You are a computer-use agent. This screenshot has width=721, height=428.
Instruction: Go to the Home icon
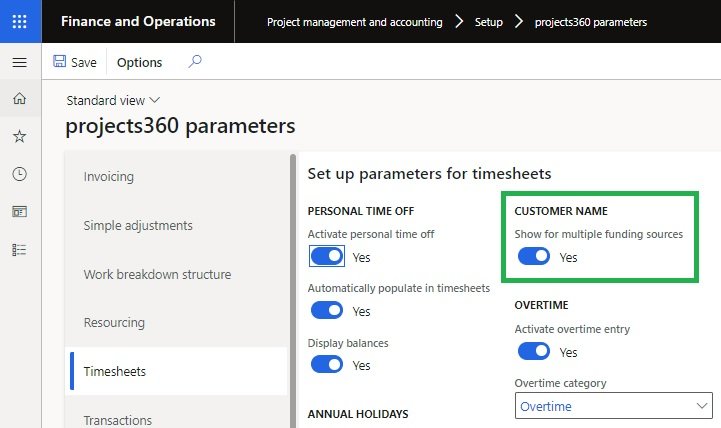click(x=20, y=98)
